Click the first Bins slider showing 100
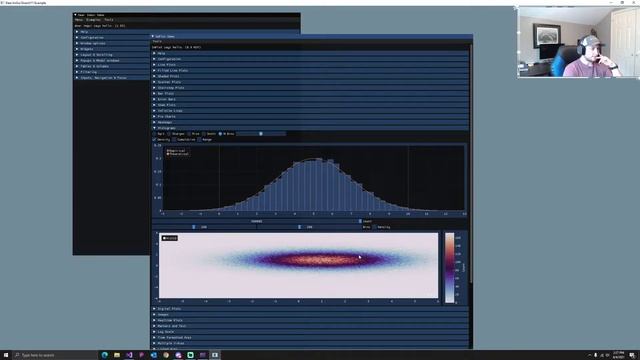This screenshot has width=640, height=360. 204,227
